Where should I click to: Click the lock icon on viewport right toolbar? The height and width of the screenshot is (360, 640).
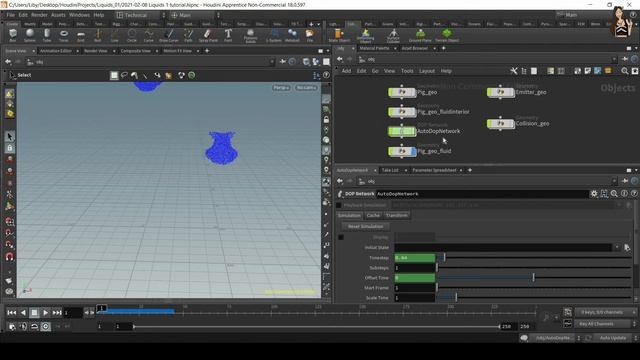coord(326,120)
